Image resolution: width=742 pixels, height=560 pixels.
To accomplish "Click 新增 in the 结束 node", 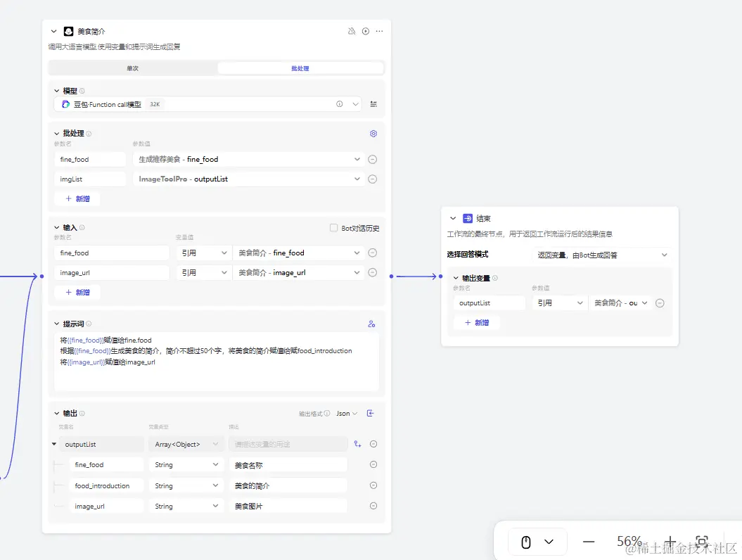I will click(x=477, y=322).
